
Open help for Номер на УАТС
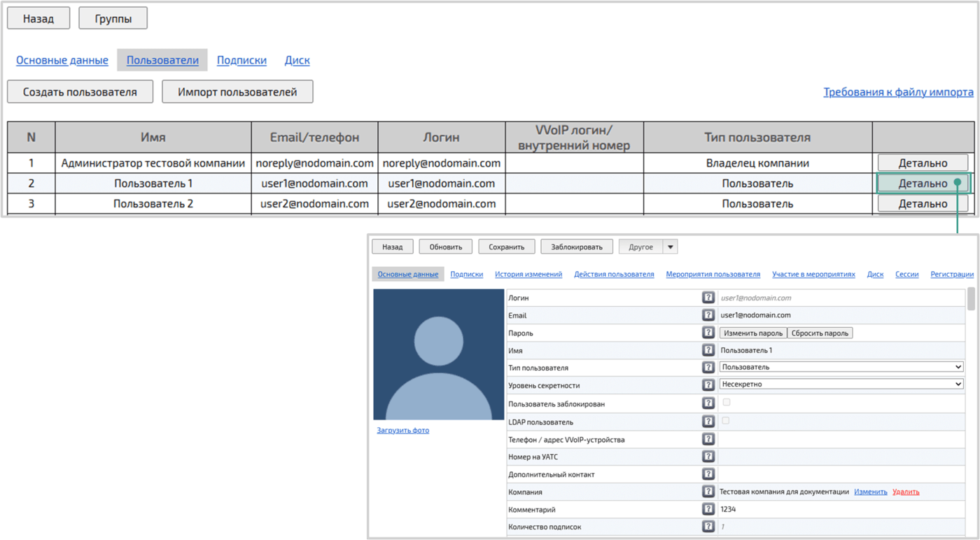708,456
